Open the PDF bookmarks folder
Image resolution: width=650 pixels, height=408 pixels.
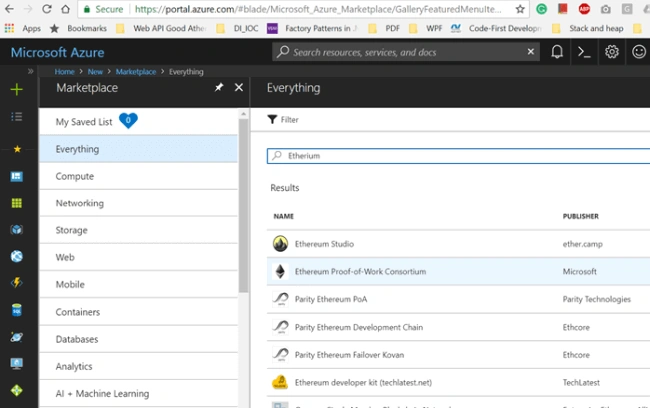click(385, 28)
